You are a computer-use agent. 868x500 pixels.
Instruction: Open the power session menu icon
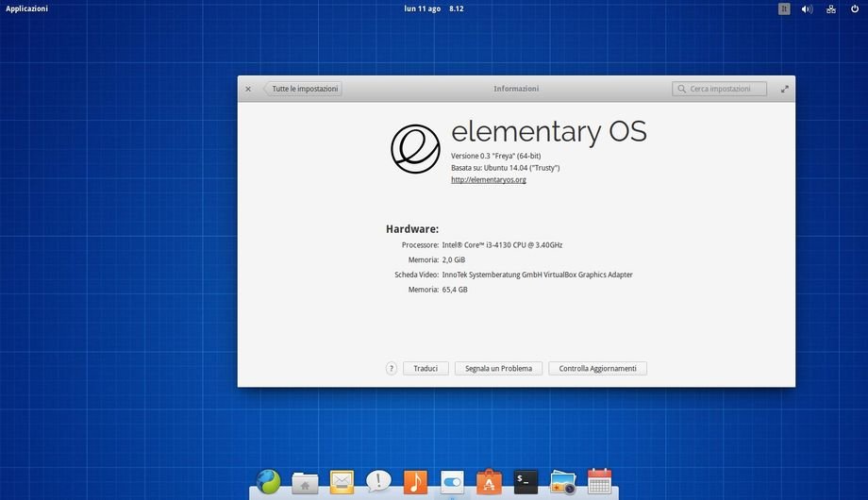[855, 8]
